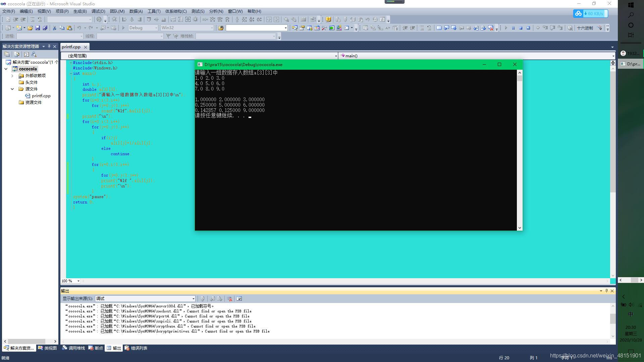Open the output source dropdown (调试)
644x362 pixels.
click(x=193, y=299)
